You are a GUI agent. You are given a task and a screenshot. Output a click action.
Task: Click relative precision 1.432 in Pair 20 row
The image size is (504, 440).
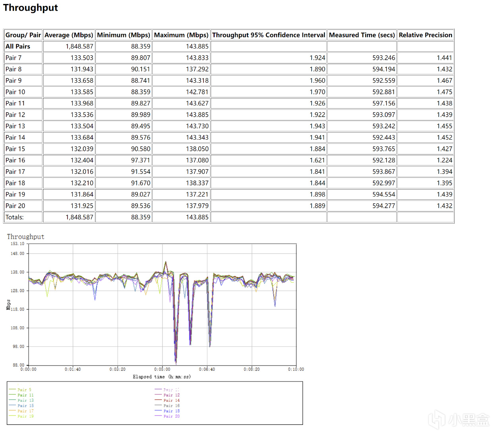click(x=444, y=206)
